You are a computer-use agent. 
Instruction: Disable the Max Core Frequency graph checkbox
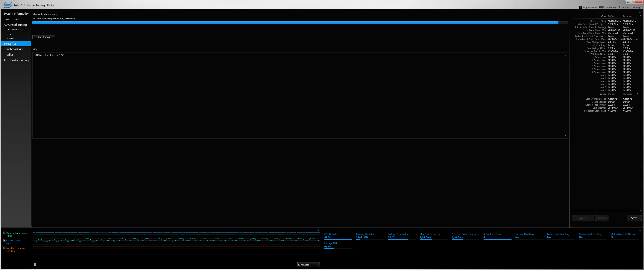pyautogui.click(x=4, y=248)
